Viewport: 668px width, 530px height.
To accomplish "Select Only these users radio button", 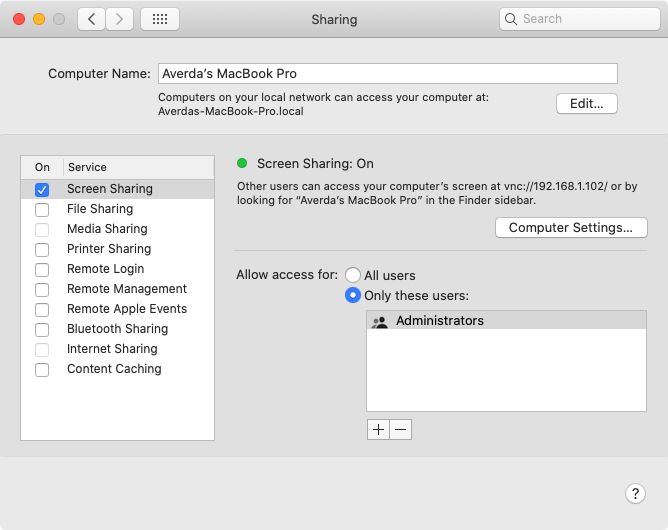I will [x=353, y=295].
